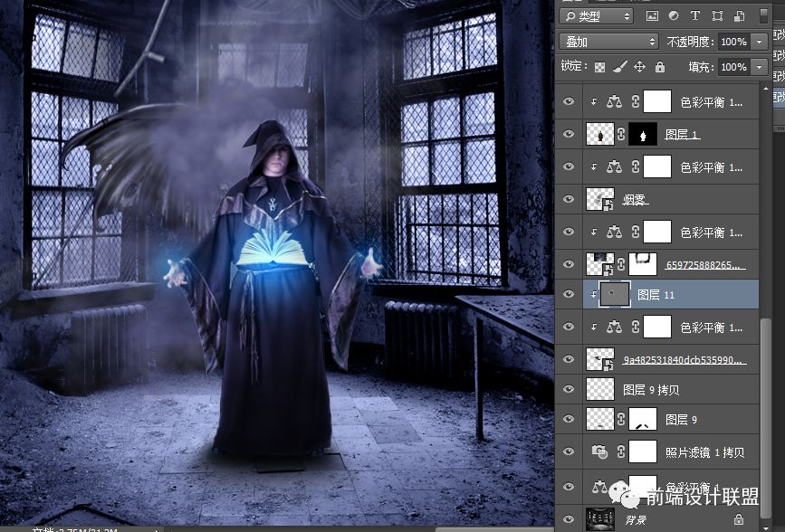Image resolution: width=785 pixels, height=532 pixels.
Task: Click the lock position icon
Action: pyautogui.click(x=640, y=67)
